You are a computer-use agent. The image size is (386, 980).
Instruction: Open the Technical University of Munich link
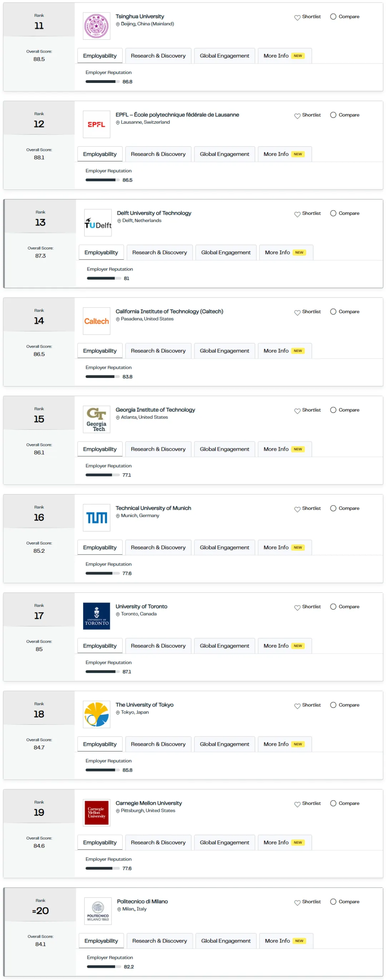click(x=153, y=508)
